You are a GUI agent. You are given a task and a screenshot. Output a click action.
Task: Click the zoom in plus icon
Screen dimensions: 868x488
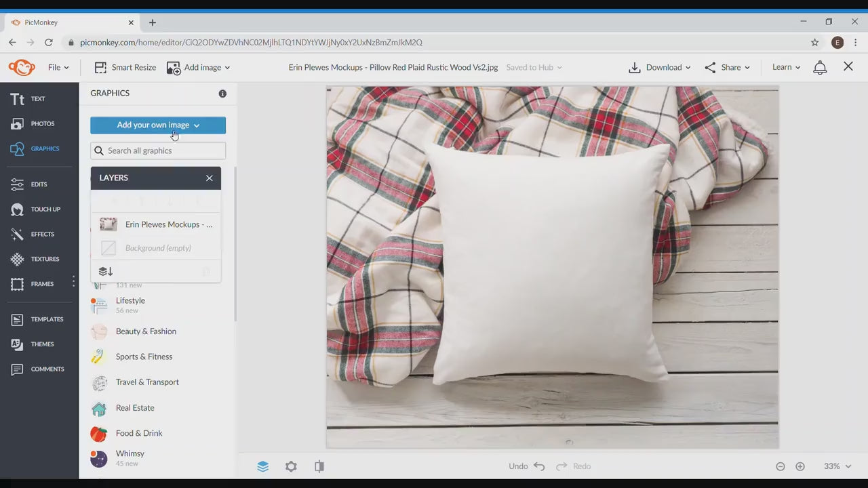(x=800, y=466)
